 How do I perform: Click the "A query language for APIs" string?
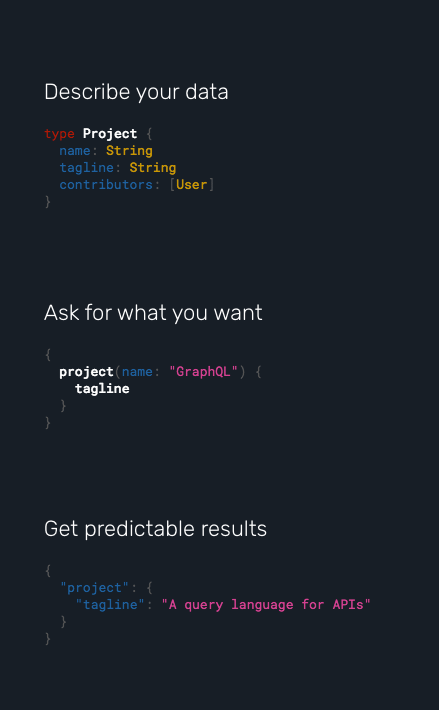[266, 604]
